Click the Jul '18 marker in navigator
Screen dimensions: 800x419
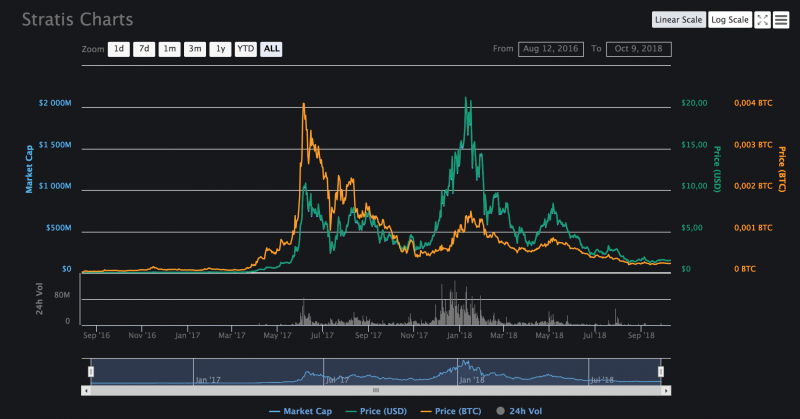[602, 380]
